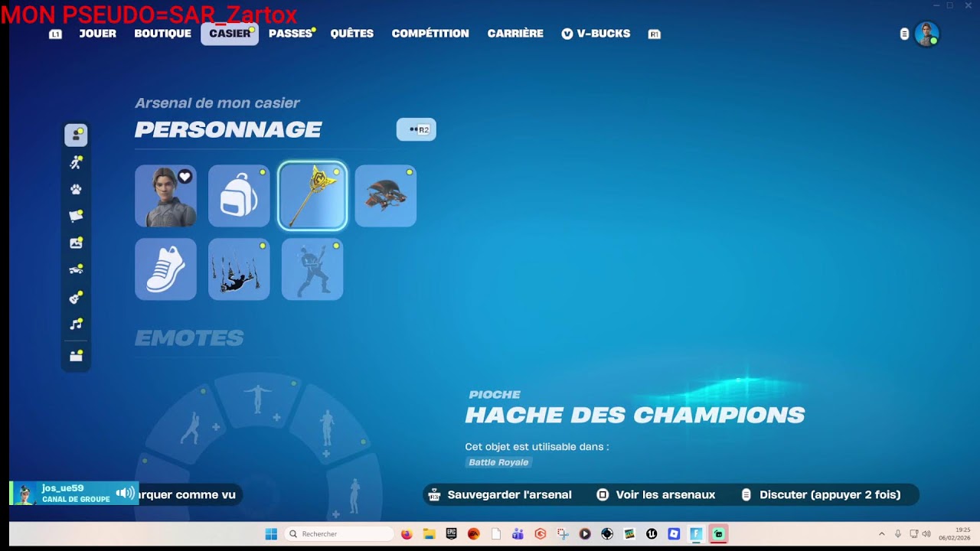Click the L1 previous tab indicator
The image size is (980, 551).
pyautogui.click(x=55, y=34)
